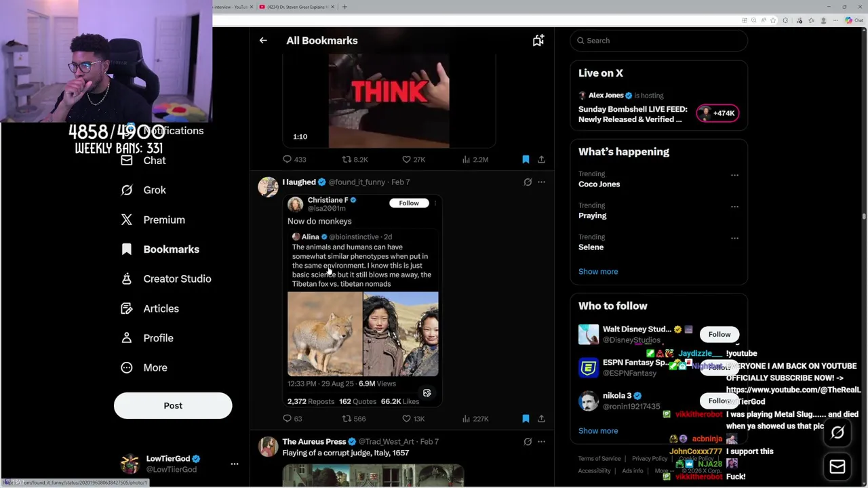Open the floating Messages envelope button

(x=837, y=467)
